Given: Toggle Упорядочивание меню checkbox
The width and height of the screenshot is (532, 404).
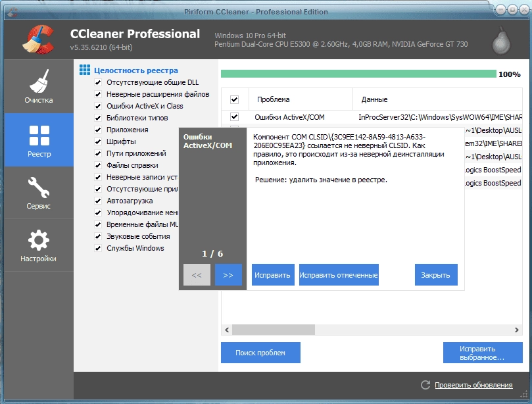Looking at the screenshot, I should [98, 213].
